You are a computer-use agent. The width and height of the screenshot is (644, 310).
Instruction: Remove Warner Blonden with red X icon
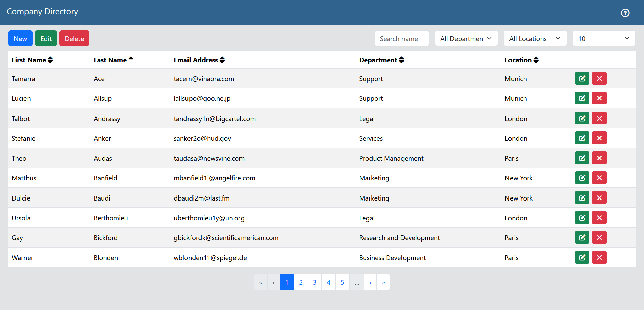click(x=599, y=257)
